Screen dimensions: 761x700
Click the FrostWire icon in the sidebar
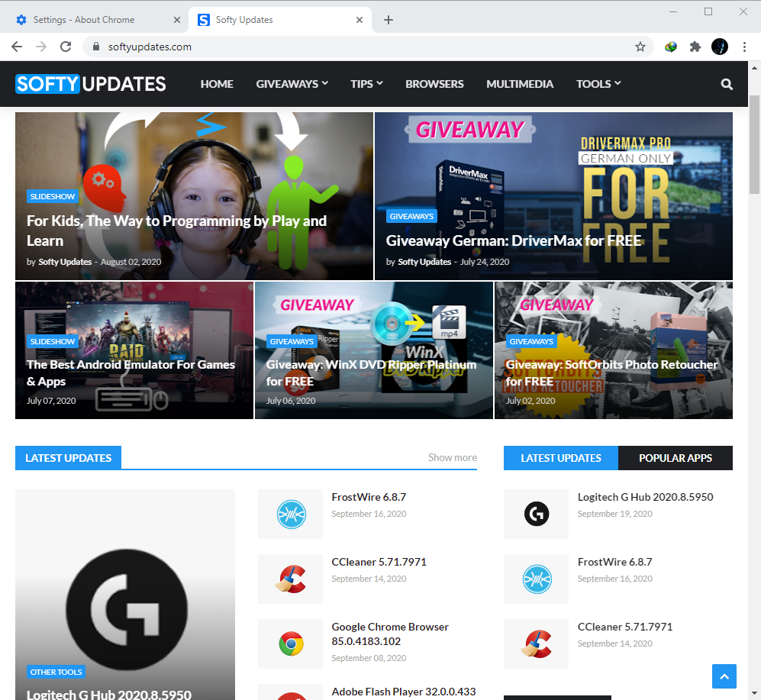(x=537, y=579)
